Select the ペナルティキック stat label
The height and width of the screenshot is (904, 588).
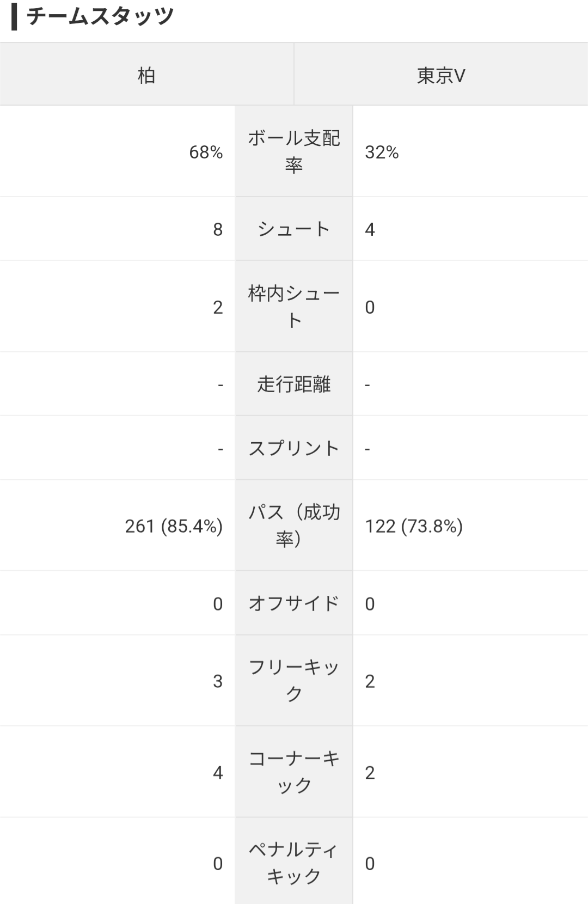click(x=293, y=863)
